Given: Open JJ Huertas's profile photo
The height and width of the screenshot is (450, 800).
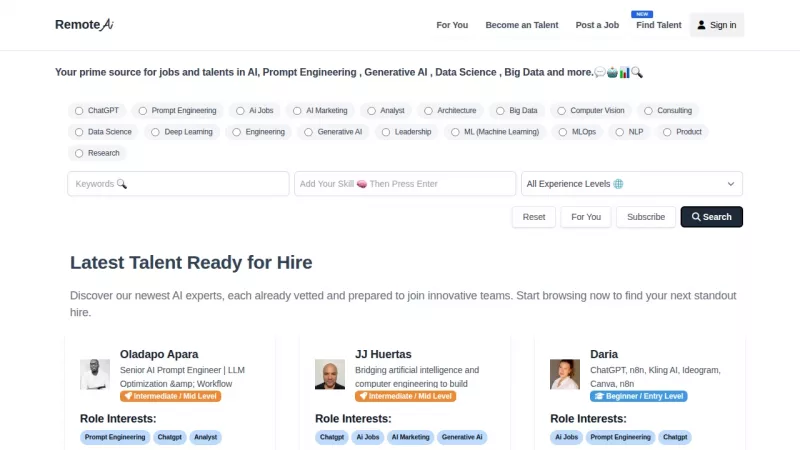Looking at the screenshot, I should pos(330,374).
